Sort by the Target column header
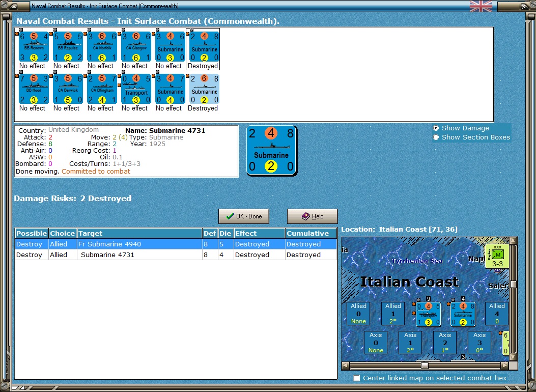 point(139,234)
